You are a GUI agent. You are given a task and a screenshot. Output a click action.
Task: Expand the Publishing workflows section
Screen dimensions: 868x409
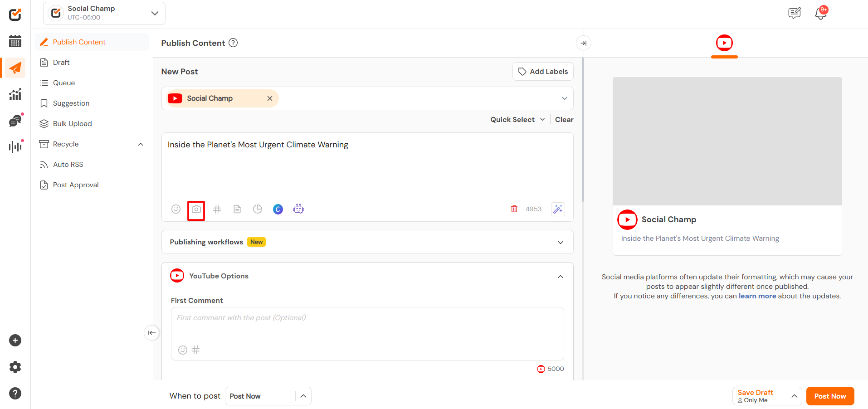(561, 242)
